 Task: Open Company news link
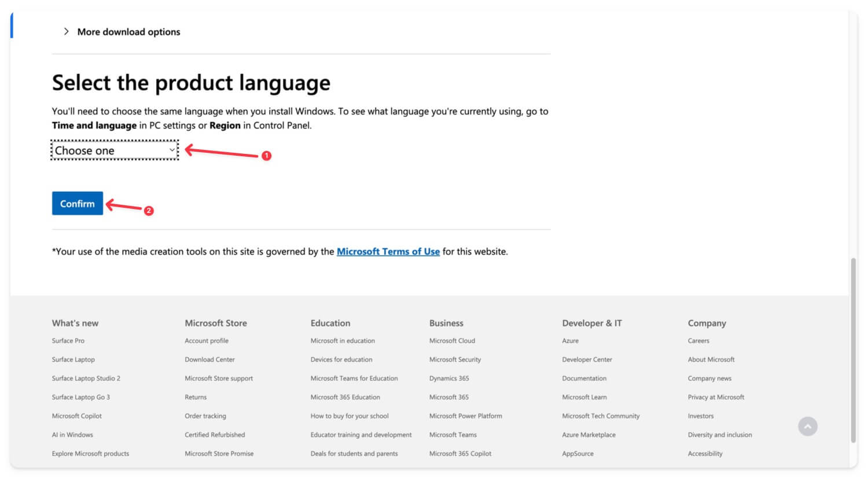709,378
